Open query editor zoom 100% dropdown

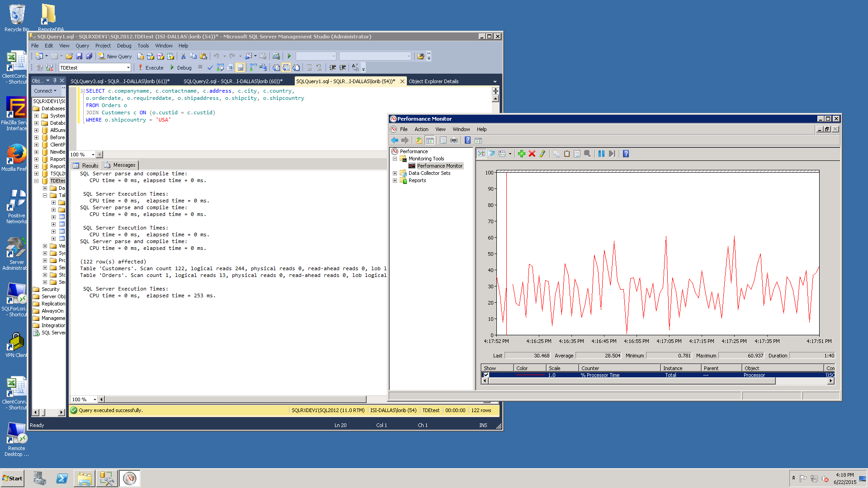click(x=93, y=155)
